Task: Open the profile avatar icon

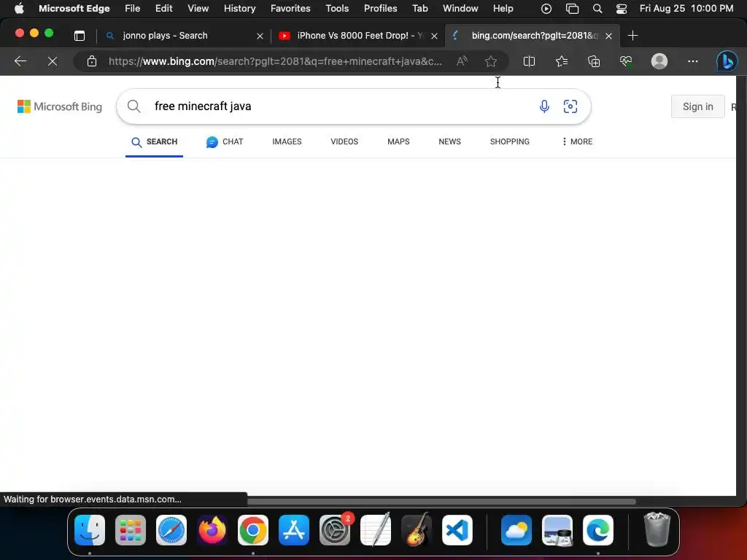Action: click(659, 61)
